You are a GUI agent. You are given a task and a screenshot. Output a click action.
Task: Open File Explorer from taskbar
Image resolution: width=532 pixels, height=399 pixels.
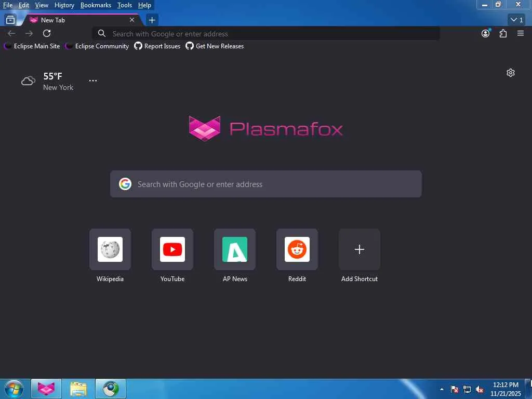coord(78,389)
